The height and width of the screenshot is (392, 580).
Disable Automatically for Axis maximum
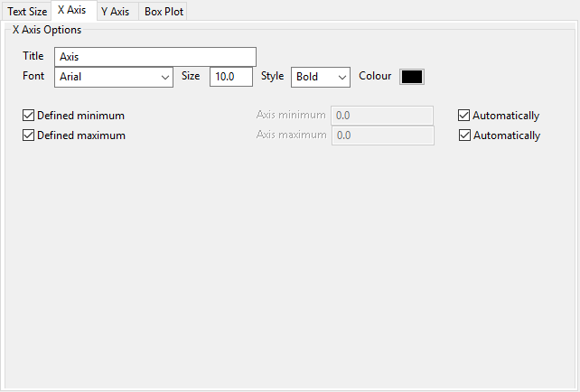pos(464,135)
